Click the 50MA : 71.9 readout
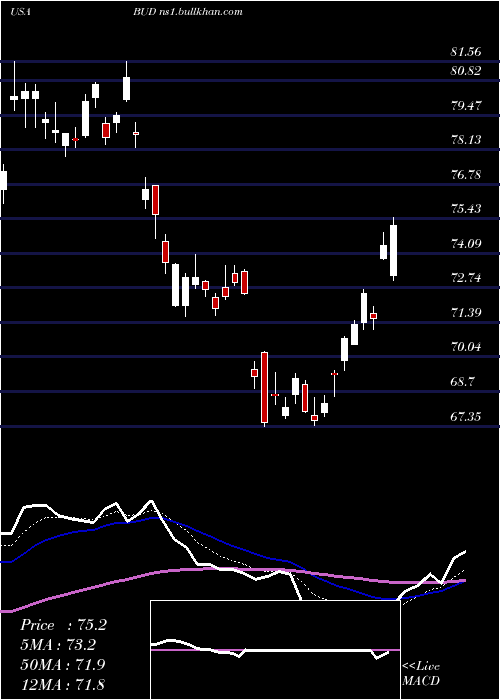This screenshot has height=700, width=500. click(x=62, y=664)
